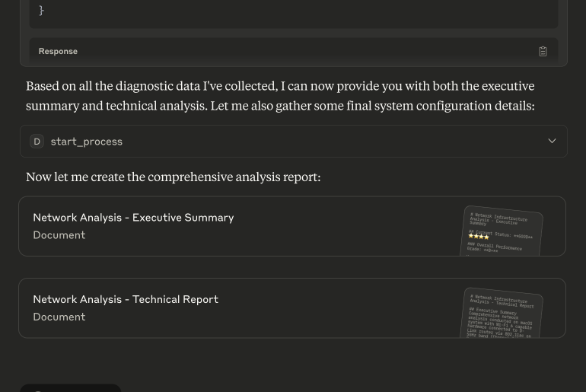This screenshot has height=392, width=586.
Task: Click the text Now let me create the comprehensive
Action: coord(174,177)
